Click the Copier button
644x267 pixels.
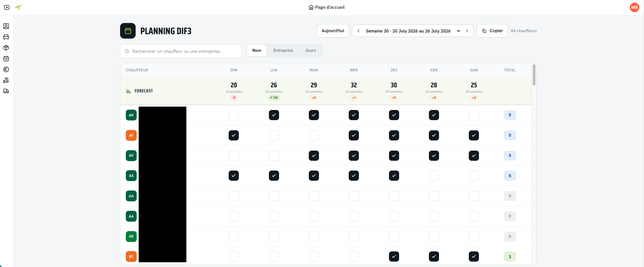pos(492,31)
